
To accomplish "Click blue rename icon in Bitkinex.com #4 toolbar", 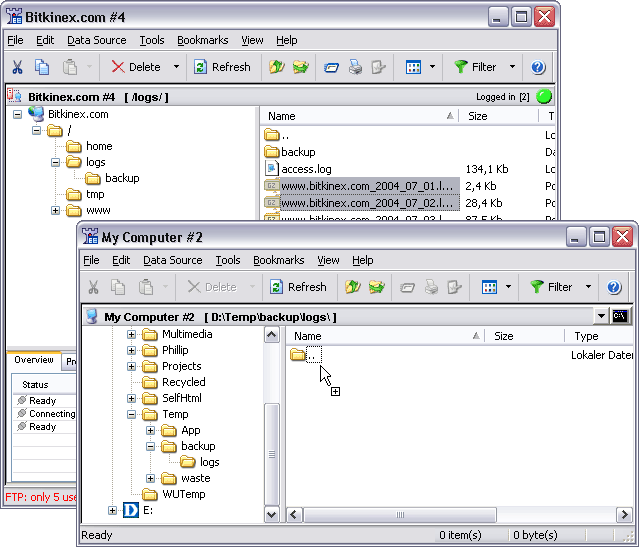I will click(331, 67).
